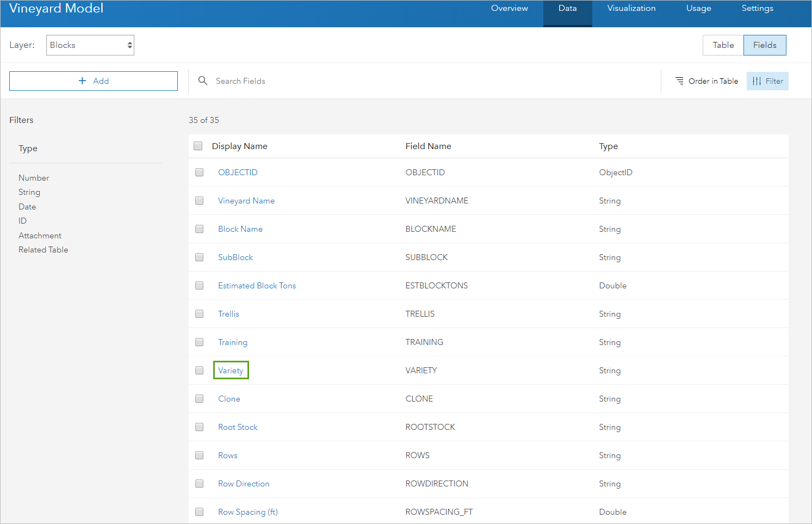812x524 pixels.
Task: Check the Variety field checkbox
Action: tap(199, 370)
